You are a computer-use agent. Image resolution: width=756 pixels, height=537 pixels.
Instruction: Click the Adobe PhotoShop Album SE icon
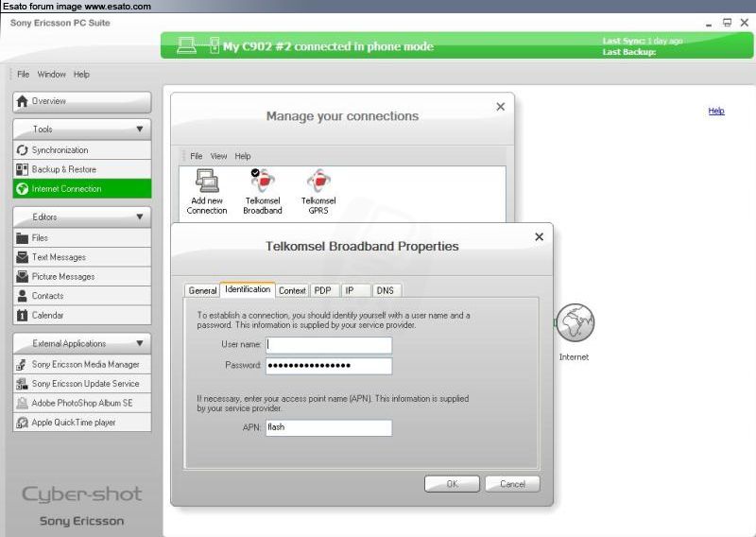point(22,403)
